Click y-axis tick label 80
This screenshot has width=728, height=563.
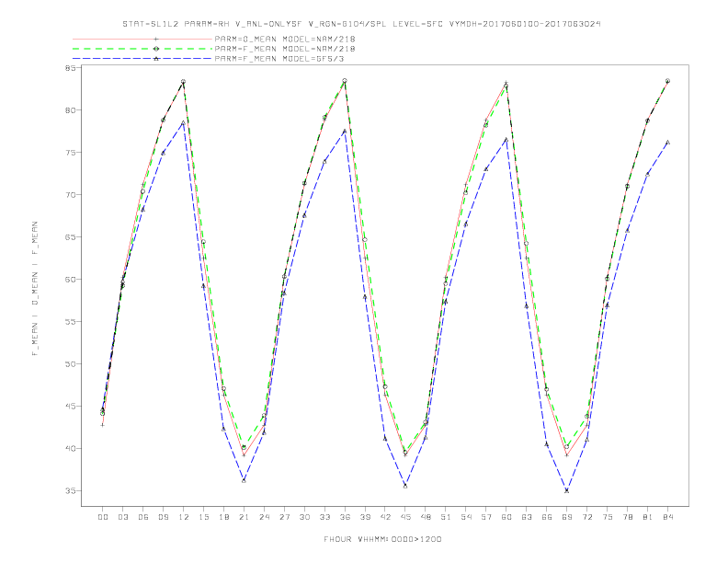(70, 110)
